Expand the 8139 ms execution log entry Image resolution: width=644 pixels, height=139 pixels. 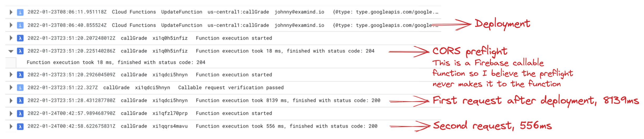tap(11, 101)
